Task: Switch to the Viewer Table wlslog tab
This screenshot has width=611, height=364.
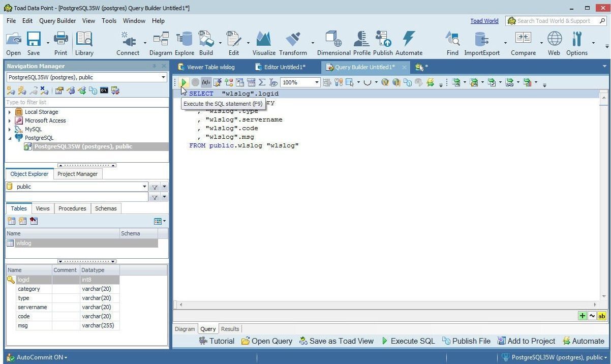Action: (206, 67)
